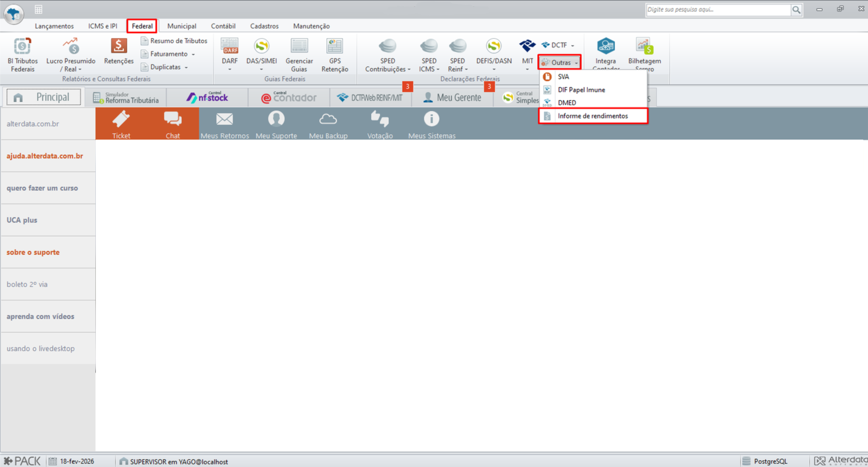This screenshot has height=467, width=868.
Task: Click the search magnifier icon
Action: (796, 10)
